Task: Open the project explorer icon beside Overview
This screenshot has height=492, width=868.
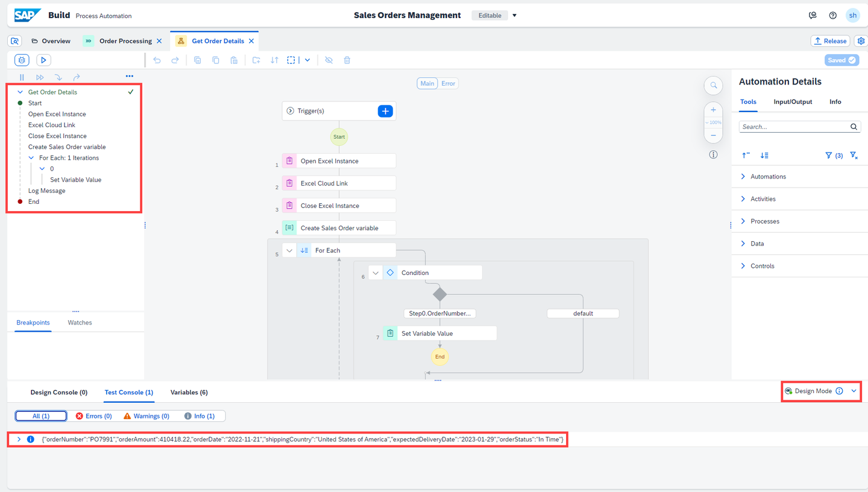Action: (x=15, y=41)
